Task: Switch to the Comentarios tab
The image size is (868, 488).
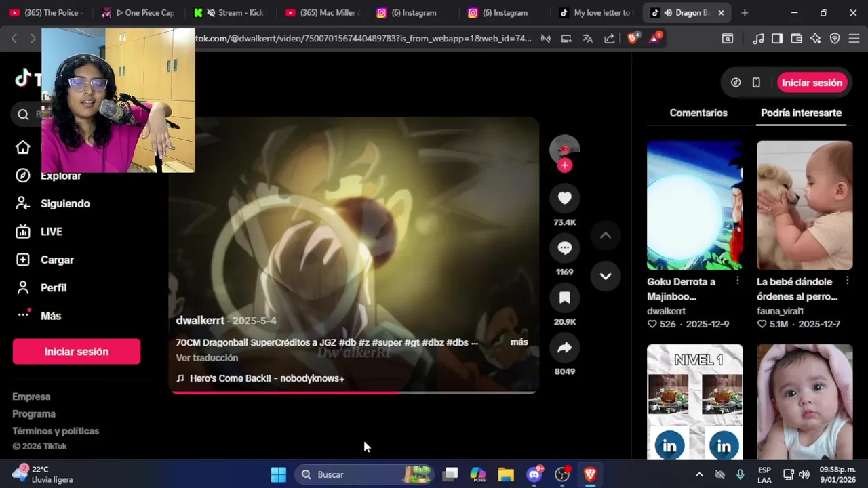Action: [x=698, y=113]
